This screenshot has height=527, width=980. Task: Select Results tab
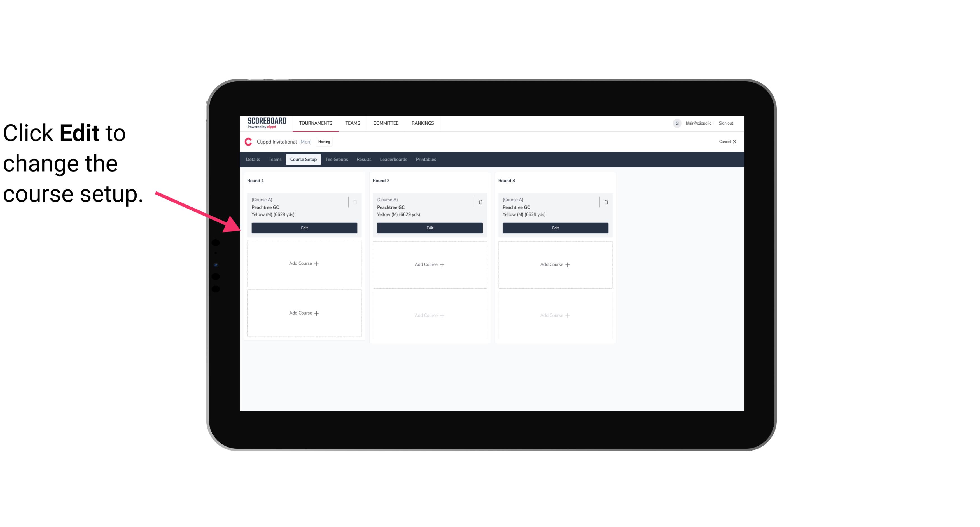pyautogui.click(x=364, y=159)
